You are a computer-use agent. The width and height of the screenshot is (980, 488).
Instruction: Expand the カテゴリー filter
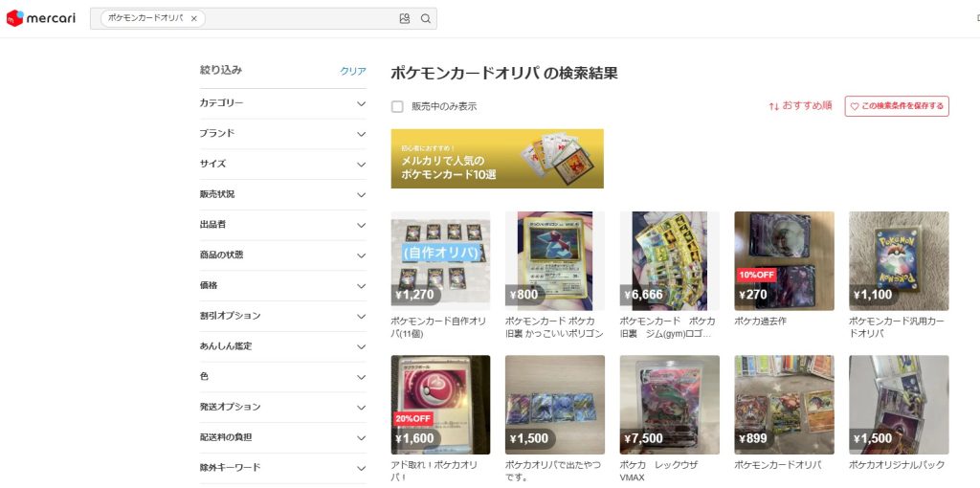(x=361, y=103)
